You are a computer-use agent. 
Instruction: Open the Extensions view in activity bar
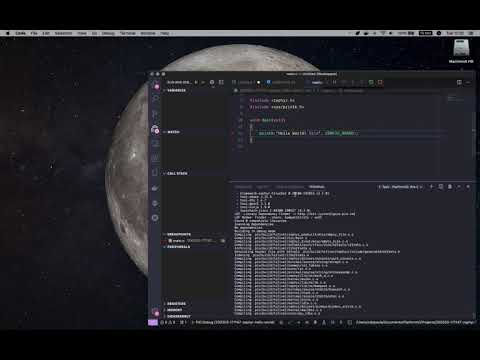(156, 144)
